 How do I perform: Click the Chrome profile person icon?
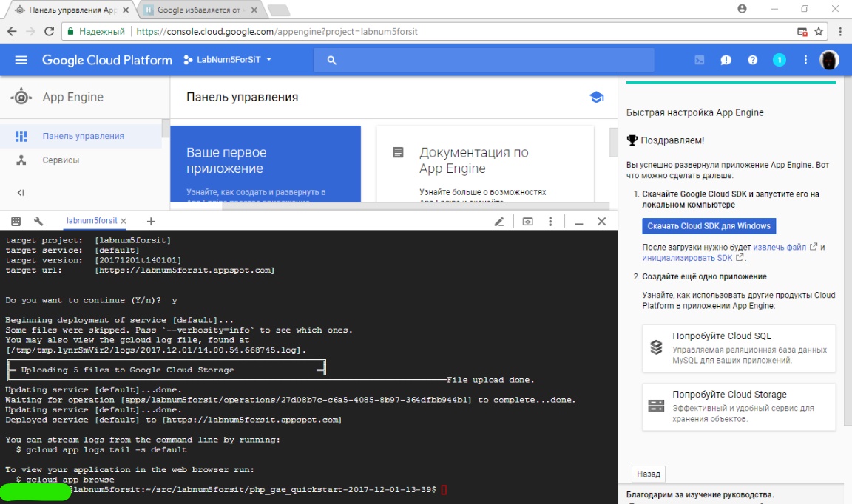[x=742, y=9]
